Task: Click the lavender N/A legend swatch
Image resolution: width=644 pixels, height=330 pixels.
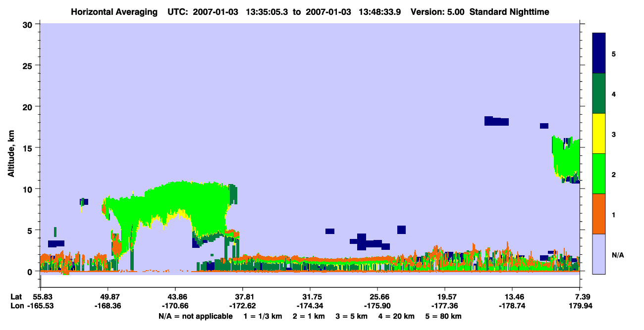Action: [599, 254]
